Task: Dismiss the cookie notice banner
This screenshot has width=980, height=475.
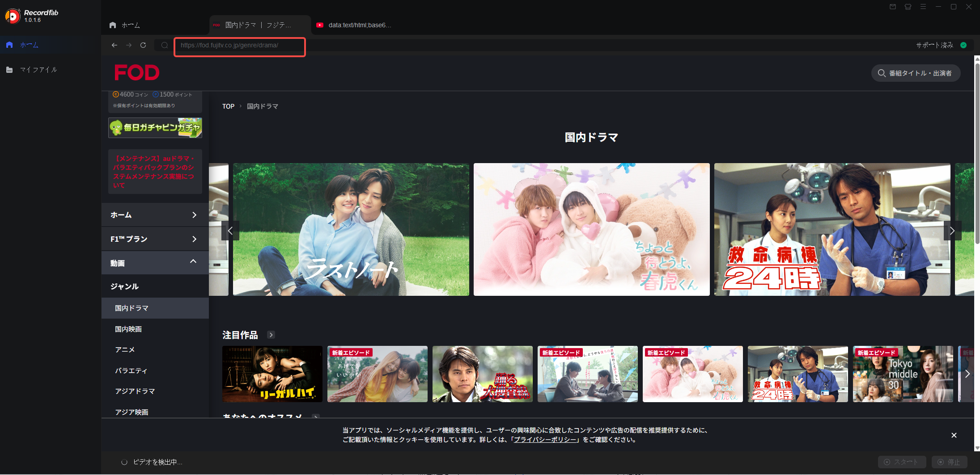Action: coord(954,435)
